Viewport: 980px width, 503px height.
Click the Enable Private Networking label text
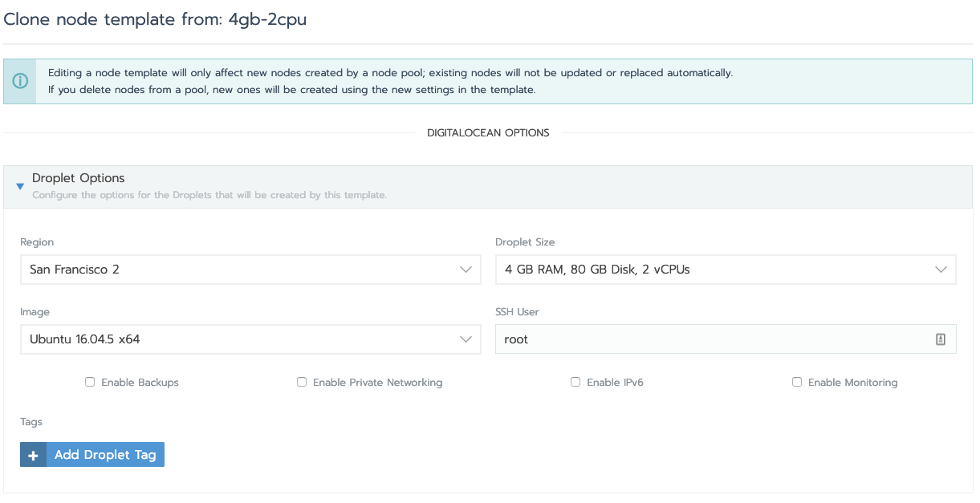[377, 383]
